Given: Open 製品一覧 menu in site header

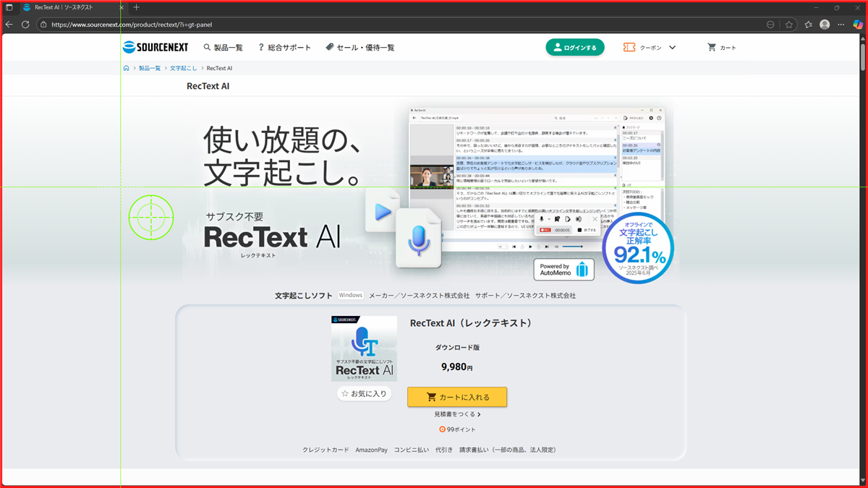Looking at the screenshot, I should pyautogui.click(x=223, y=48).
